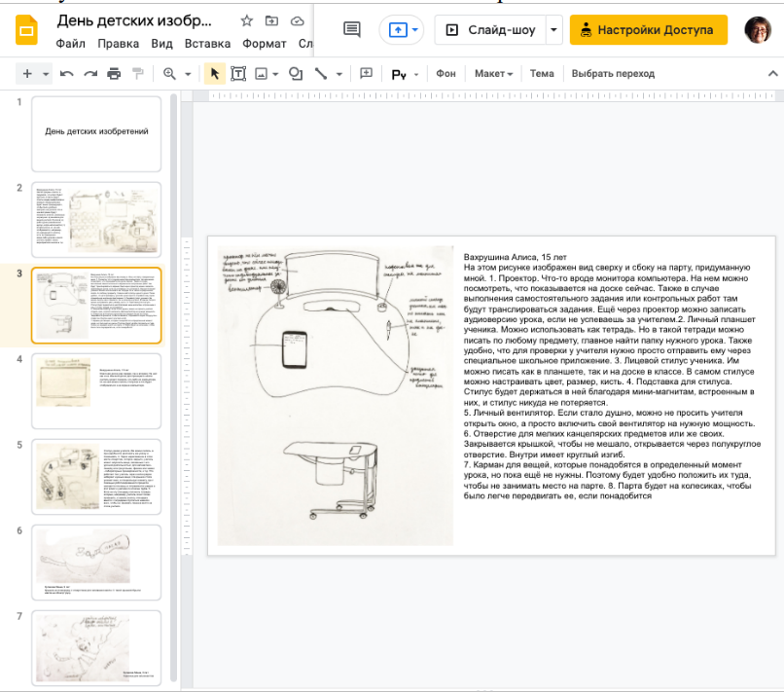Expand the new slide dropdown arrow

(x=46, y=74)
